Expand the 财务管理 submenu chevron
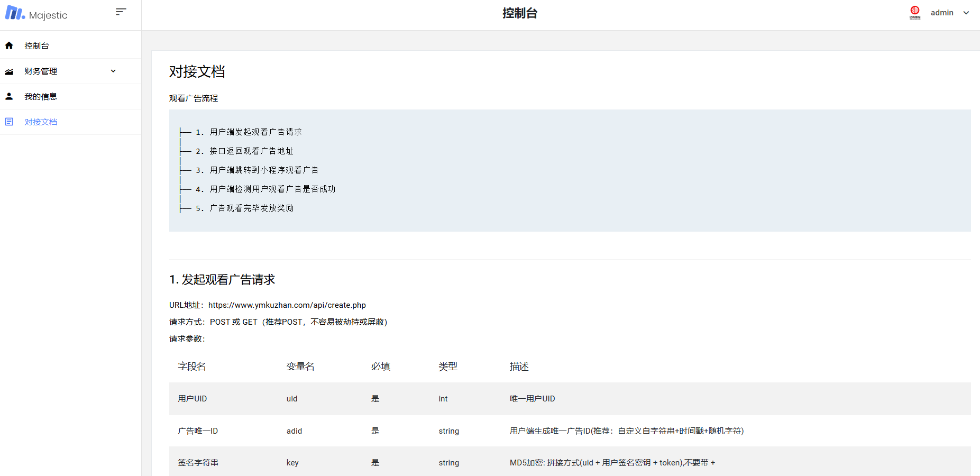 pos(113,71)
